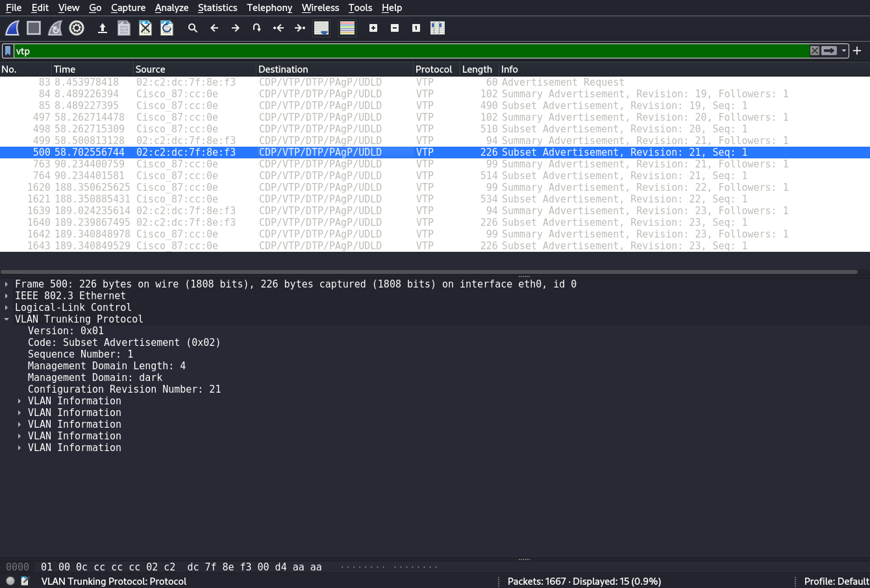Collapse the VLAN Trunking Protocol tree
The width and height of the screenshot is (870, 588).
pos(6,319)
